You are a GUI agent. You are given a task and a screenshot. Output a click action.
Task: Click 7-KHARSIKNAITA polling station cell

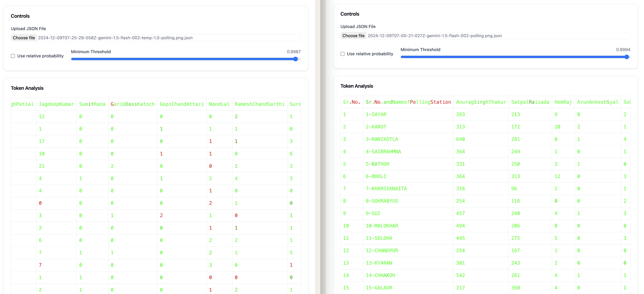(386, 189)
